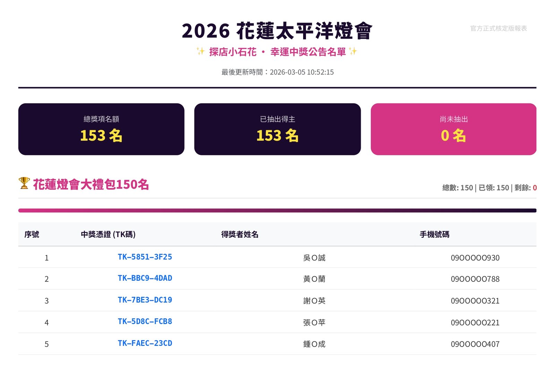555x392 pixels.
Task: Click the right sparkle icon in subtitle
Action: [x=353, y=52]
